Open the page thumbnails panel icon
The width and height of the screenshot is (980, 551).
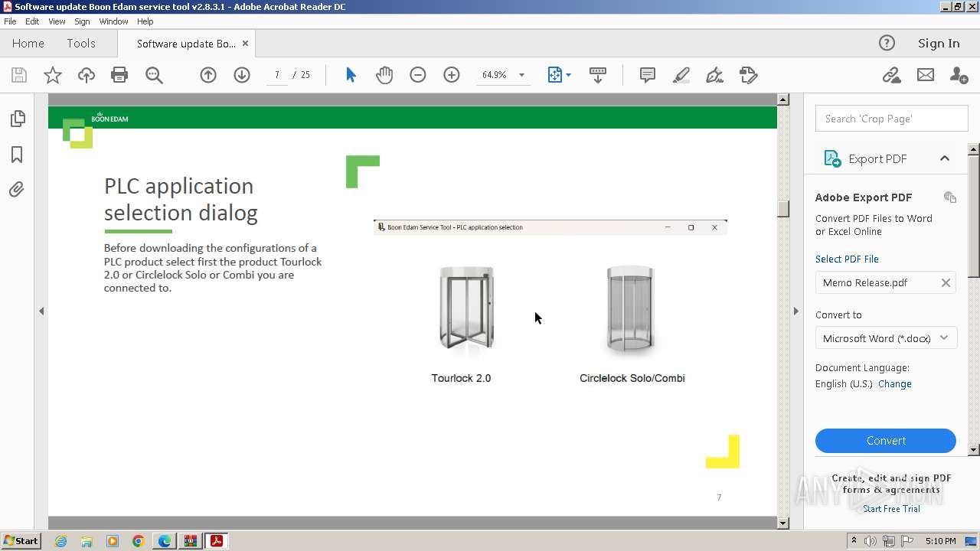pyautogui.click(x=17, y=119)
